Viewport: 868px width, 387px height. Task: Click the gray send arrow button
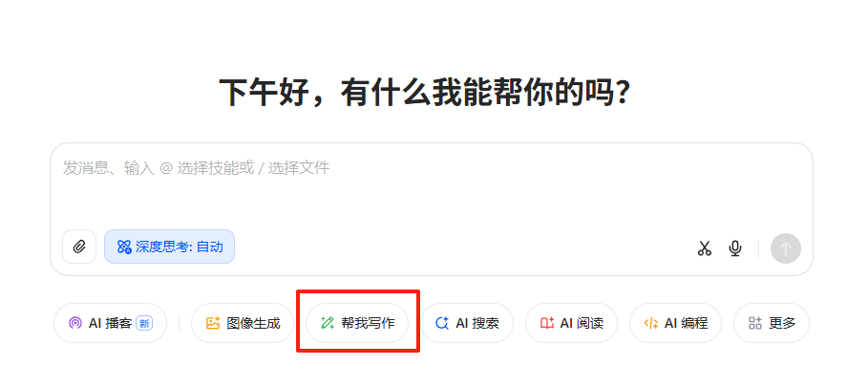[786, 248]
